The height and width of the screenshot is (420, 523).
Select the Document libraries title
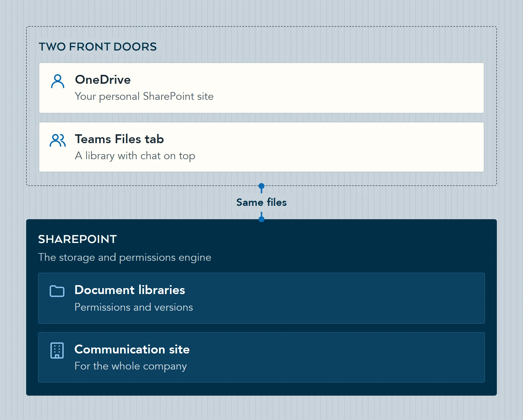click(x=130, y=290)
